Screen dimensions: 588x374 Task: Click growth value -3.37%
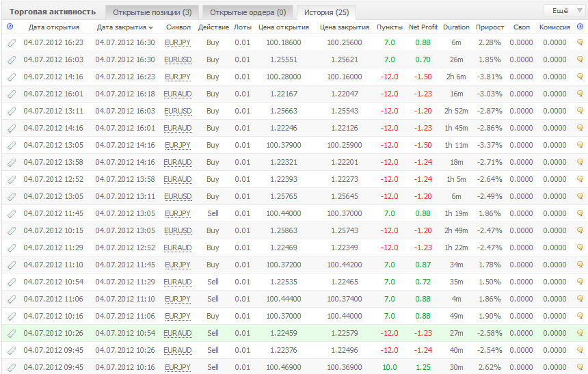[x=490, y=145]
